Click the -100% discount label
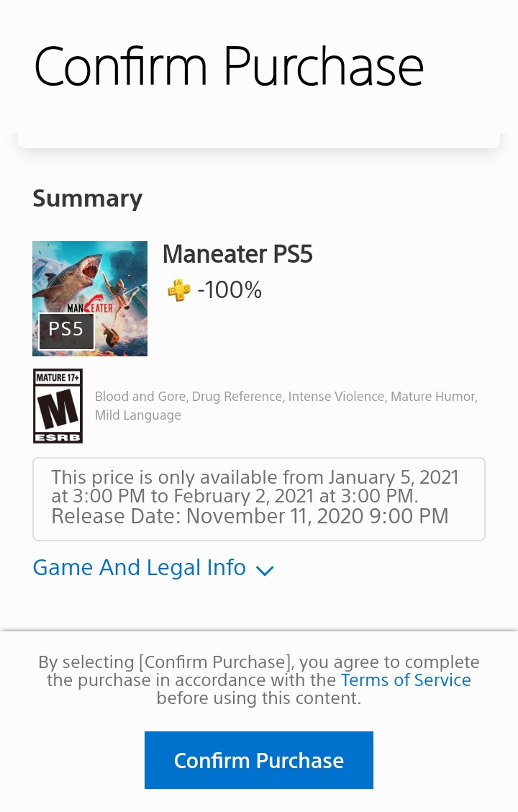The width and height of the screenshot is (518, 812). 230,290
